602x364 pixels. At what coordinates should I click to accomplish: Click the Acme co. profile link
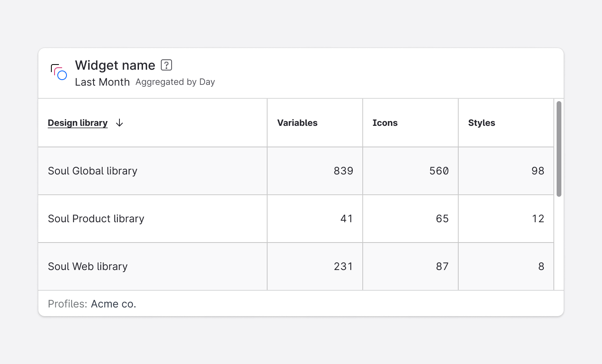pos(113,303)
